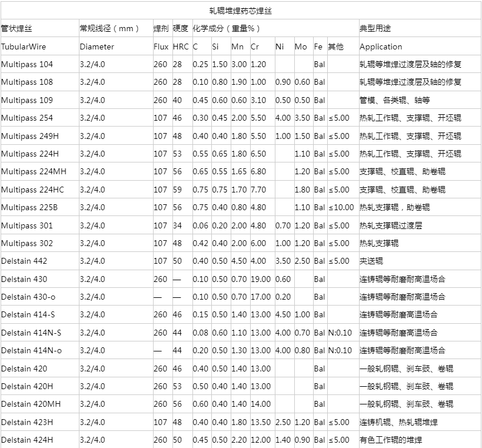Select the Multipass 225B product name
The image size is (482, 448).
[29, 208]
